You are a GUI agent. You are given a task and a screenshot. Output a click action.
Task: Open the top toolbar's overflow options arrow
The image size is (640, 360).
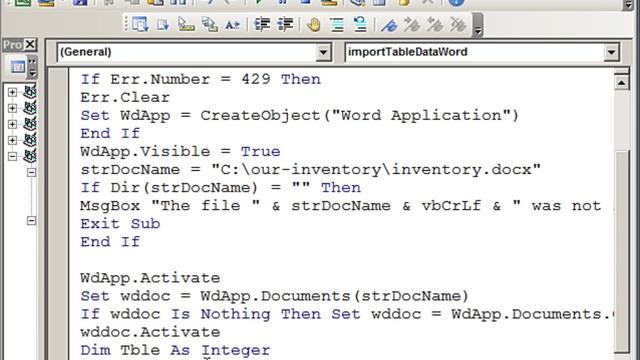coord(629,5)
